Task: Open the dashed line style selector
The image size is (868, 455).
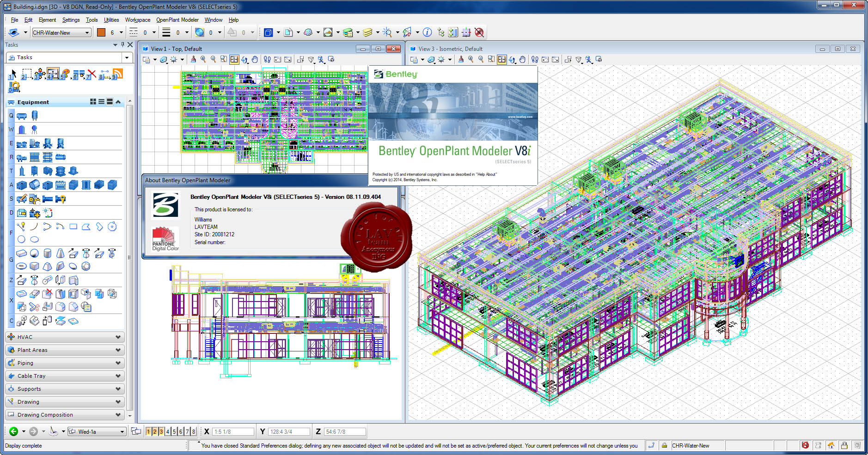Action: pos(134,32)
